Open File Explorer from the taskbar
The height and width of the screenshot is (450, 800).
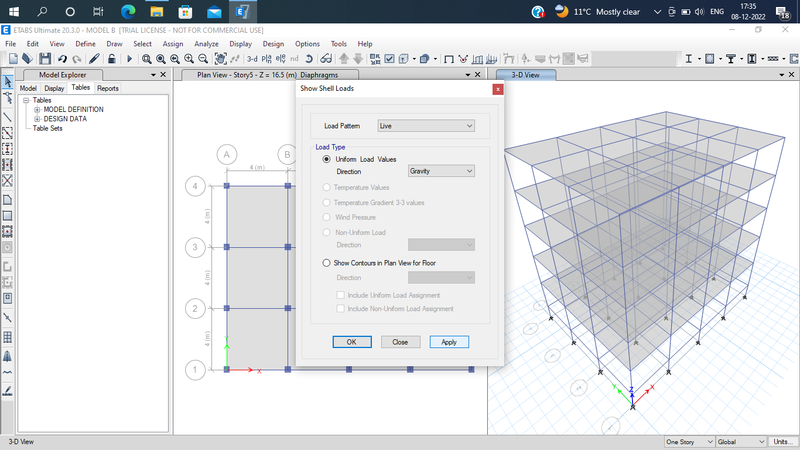tap(157, 11)
